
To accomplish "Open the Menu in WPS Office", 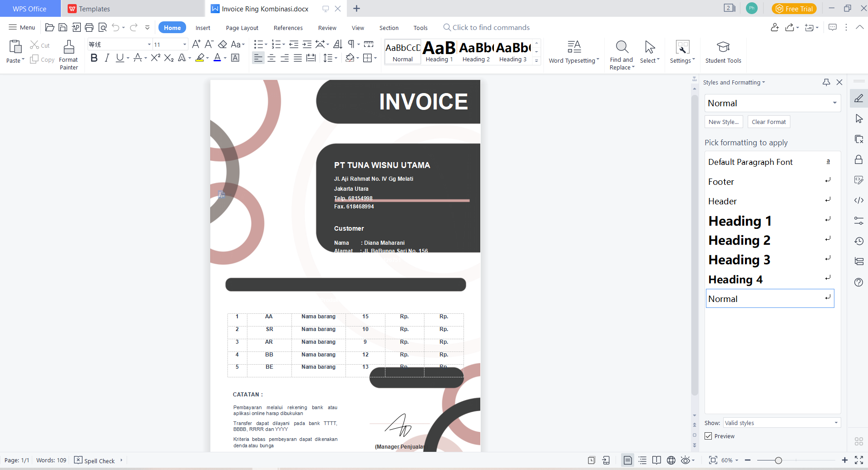I will click(x=21, y=27).
